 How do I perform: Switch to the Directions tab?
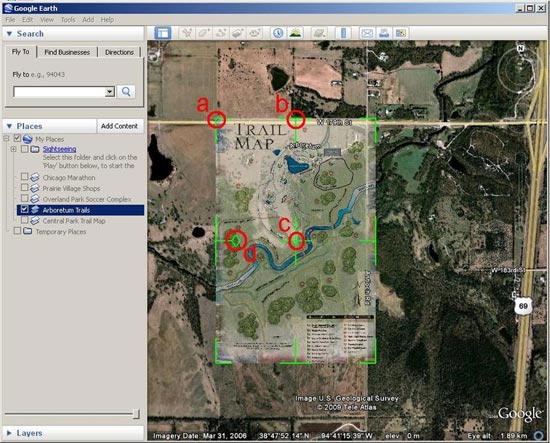click(x=119, y=52)
